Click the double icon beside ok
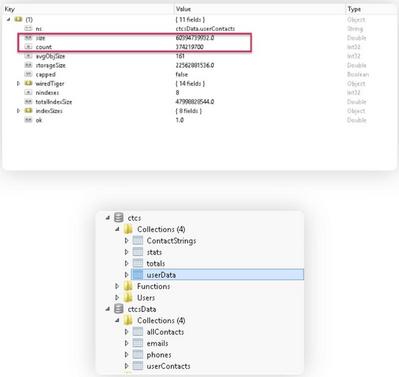The image size is (399, 377). coord(29,120)
